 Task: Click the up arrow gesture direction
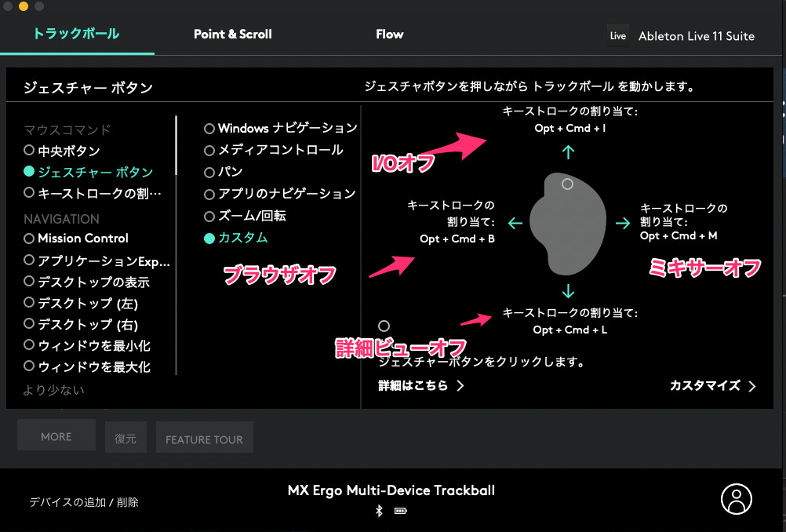569,152
